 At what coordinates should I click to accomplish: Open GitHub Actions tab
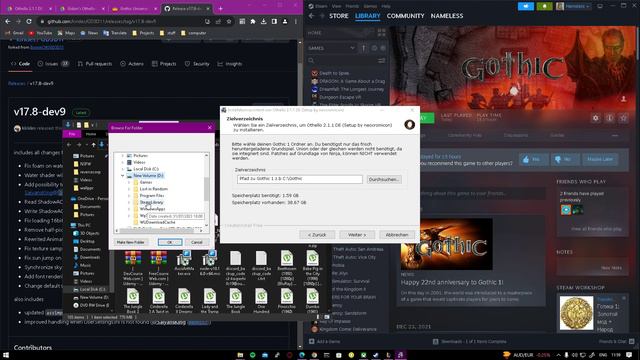point(132,64)
